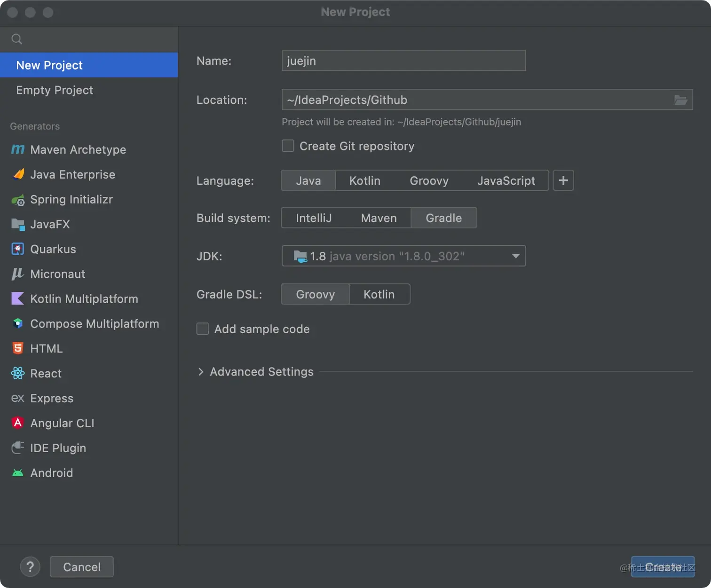The width and height of the screenshot is (711, 588).
Task: Click the Create button
Action: (x=663, y=567)
